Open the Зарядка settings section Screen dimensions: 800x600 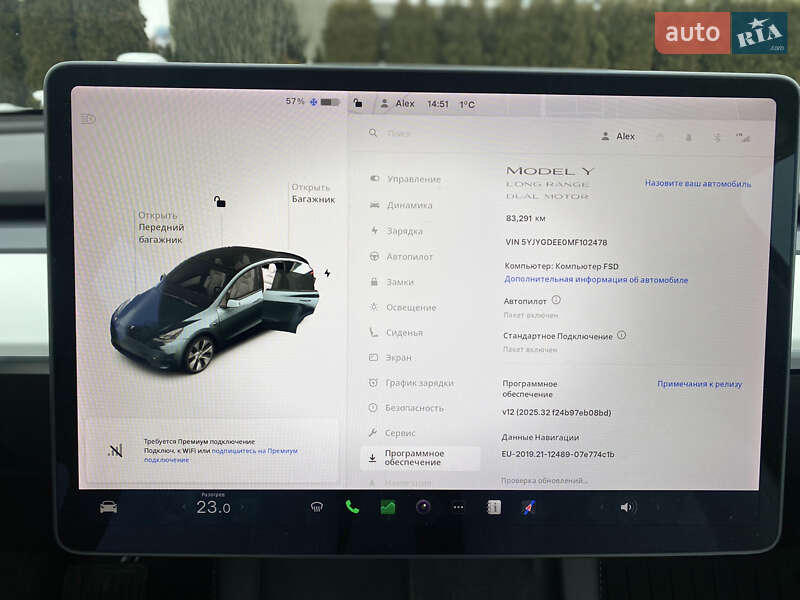click(x=406, y=229)
